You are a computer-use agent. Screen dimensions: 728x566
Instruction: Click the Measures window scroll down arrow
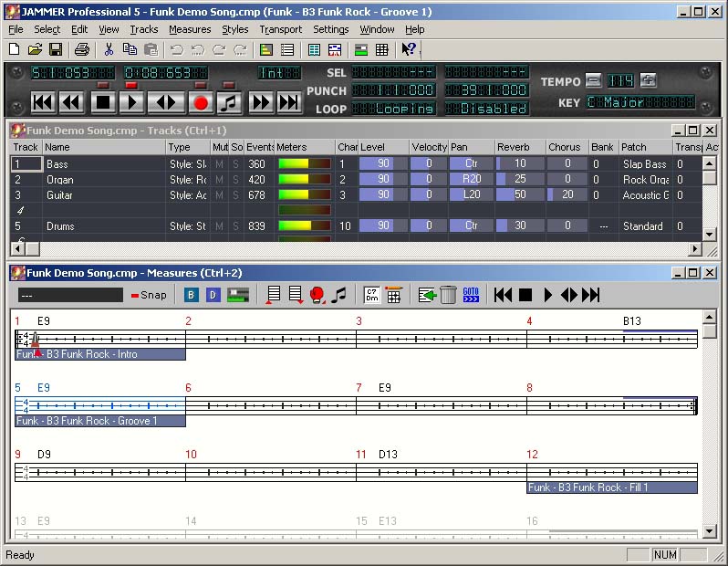tap(709, 530)
